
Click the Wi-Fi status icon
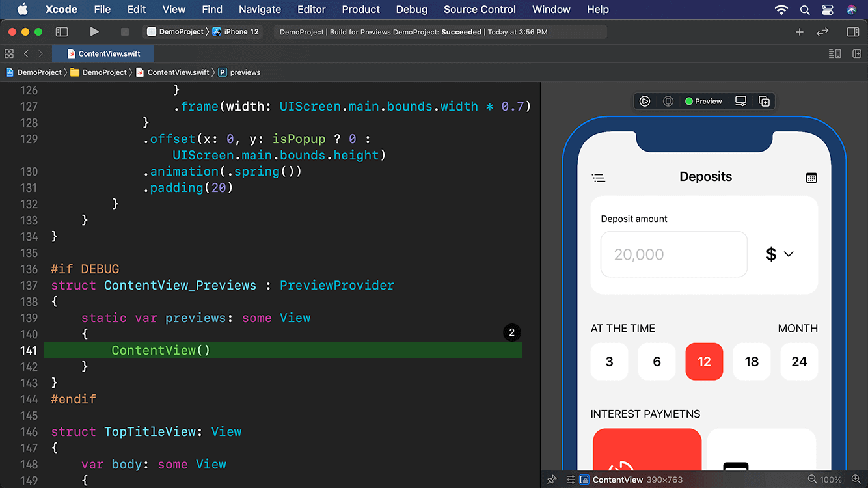point(781,9)
